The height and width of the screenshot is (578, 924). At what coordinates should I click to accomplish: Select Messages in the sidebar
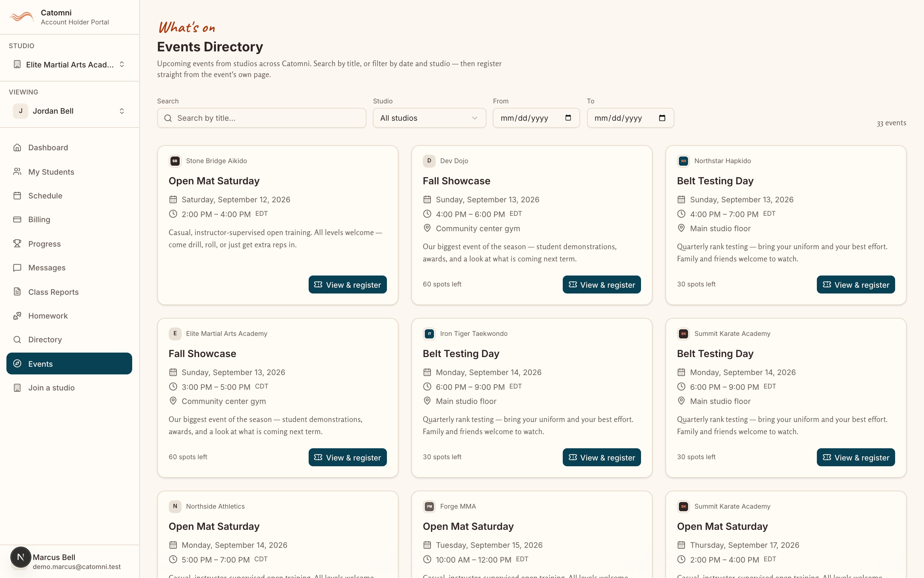[x=69, y=267]
